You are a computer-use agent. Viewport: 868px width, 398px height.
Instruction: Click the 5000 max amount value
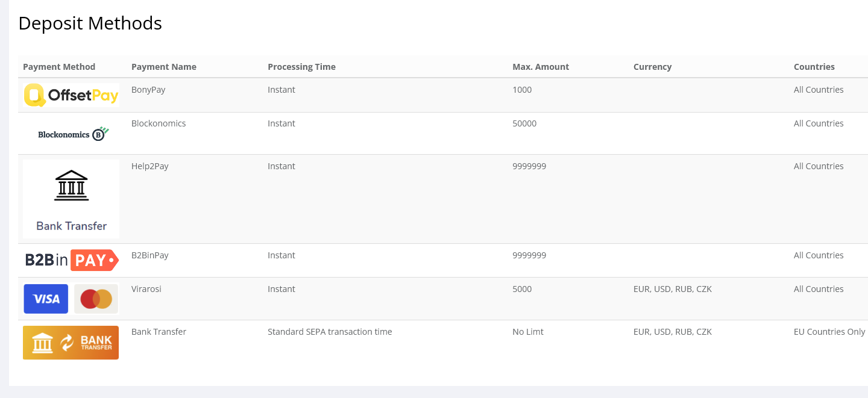click(x=522, y=289)
